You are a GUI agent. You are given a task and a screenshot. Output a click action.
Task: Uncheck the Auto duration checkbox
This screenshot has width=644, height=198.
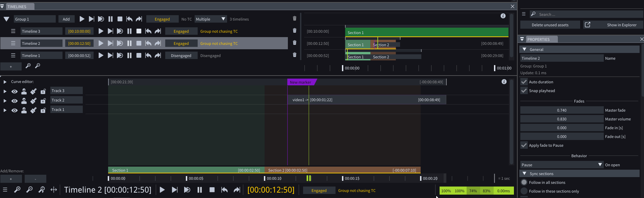[x=524, y=82]
